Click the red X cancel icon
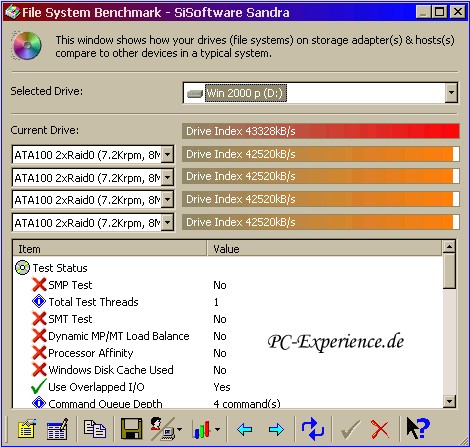The image size is (470, 447). (x=380, y=429)
